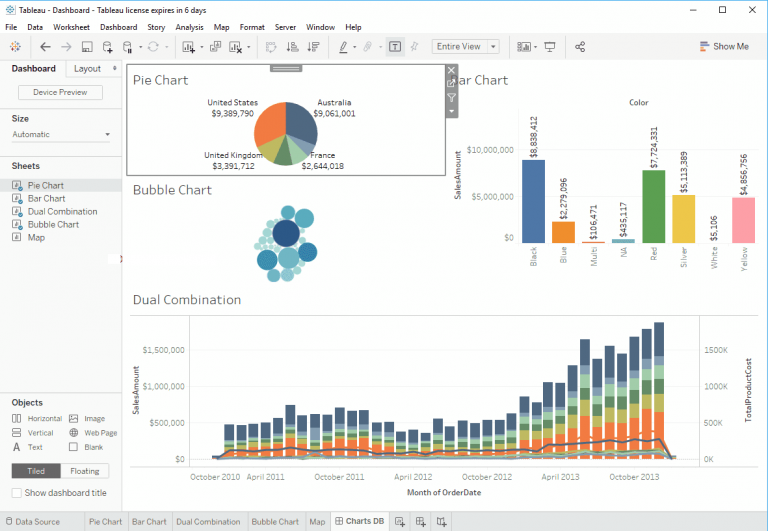The width and height of the screenshot is (768, 531).
Task: Click the Device Preview button
Action: pos(60,92)
